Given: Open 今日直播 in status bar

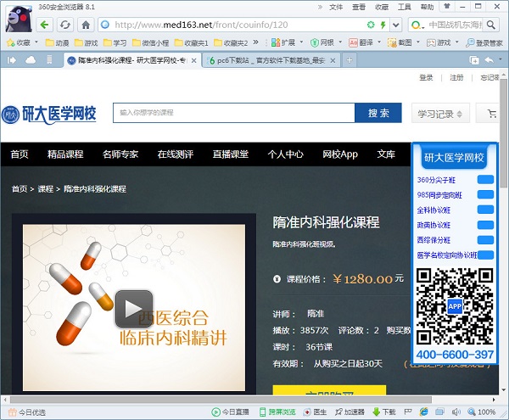Looking at the screenshot, I should 230,412.
